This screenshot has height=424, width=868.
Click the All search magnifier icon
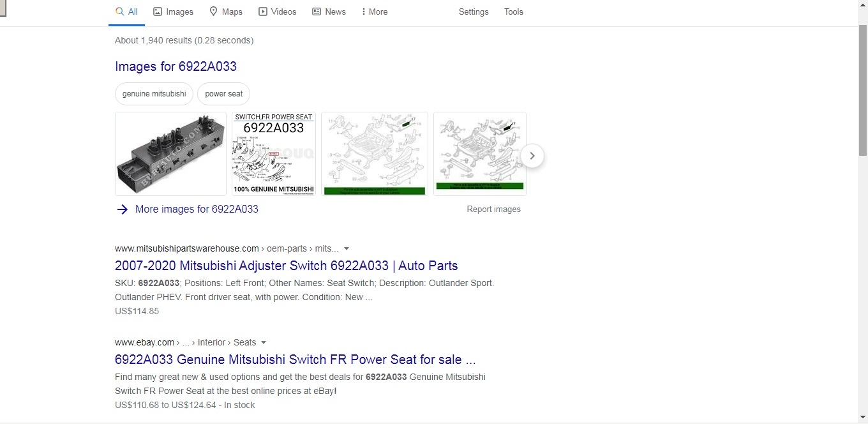[119, 11]
